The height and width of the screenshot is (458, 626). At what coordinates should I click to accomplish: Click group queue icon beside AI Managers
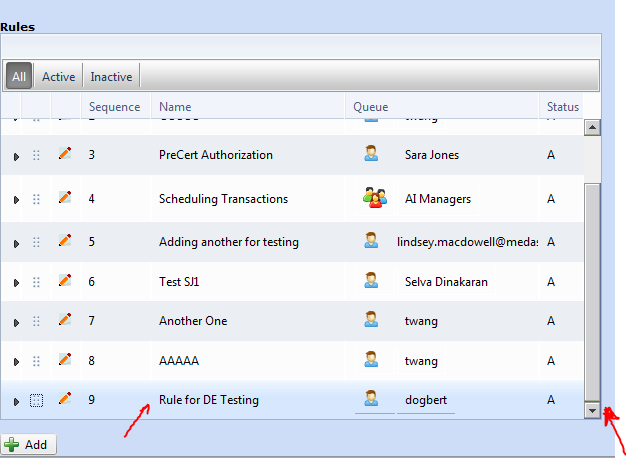click(373, 198)
